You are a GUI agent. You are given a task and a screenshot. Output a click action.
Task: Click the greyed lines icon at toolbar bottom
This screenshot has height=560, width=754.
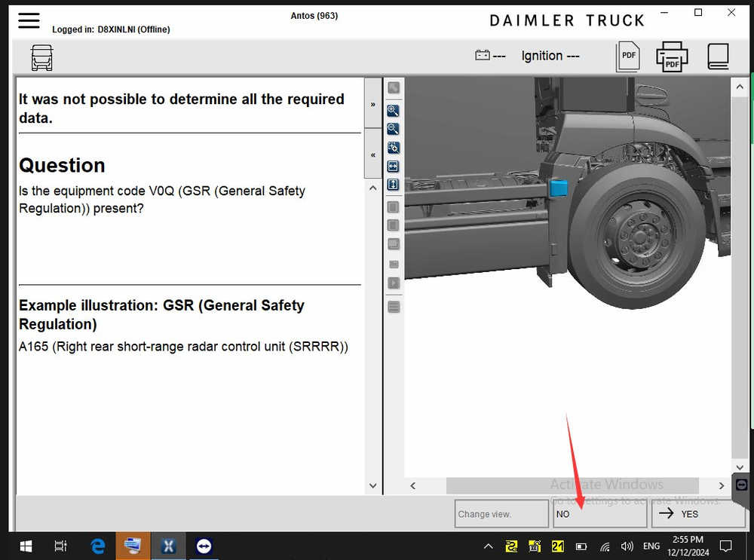click(x=394, y=307)
